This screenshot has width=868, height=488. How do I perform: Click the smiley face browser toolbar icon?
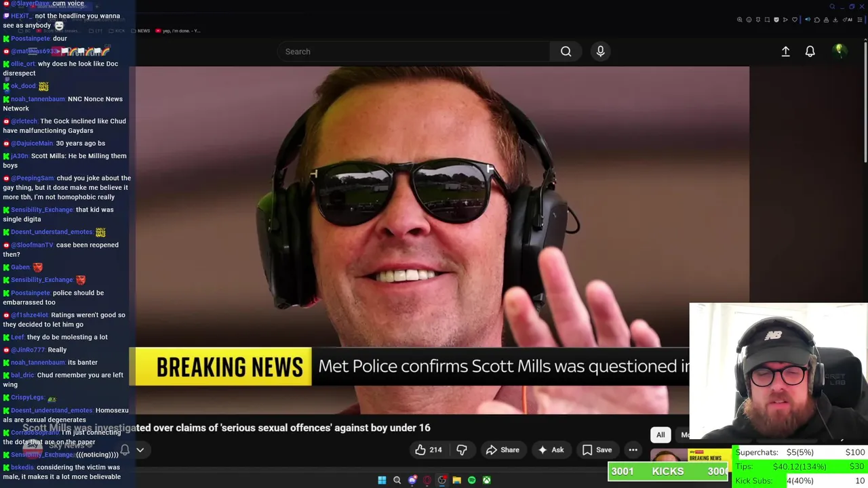click(749, 20)
